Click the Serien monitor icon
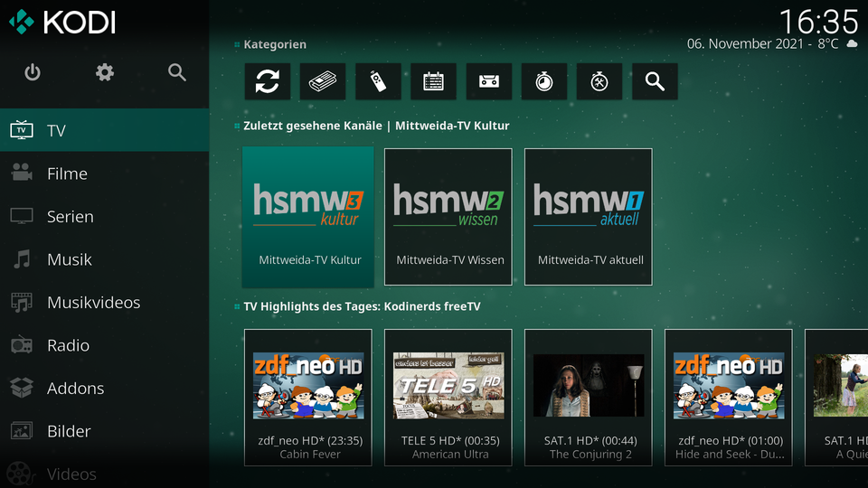Screen dimensions: 868x488 point(22,216)
